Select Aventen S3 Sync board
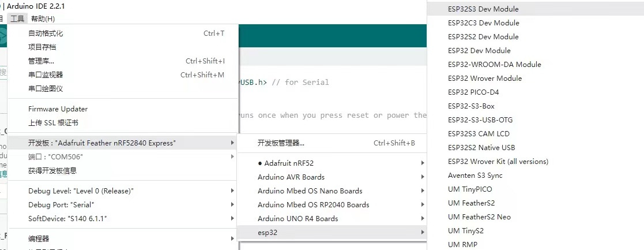The image size is (644, 250). [x=536, y=176]
